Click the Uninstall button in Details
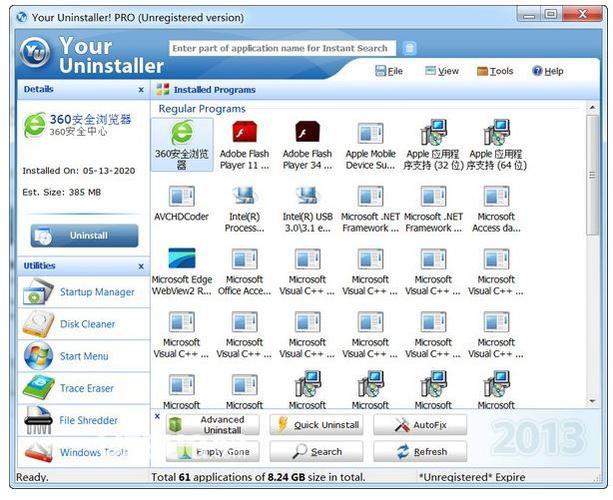Screen dimensions: 613x500 (84, 235)
